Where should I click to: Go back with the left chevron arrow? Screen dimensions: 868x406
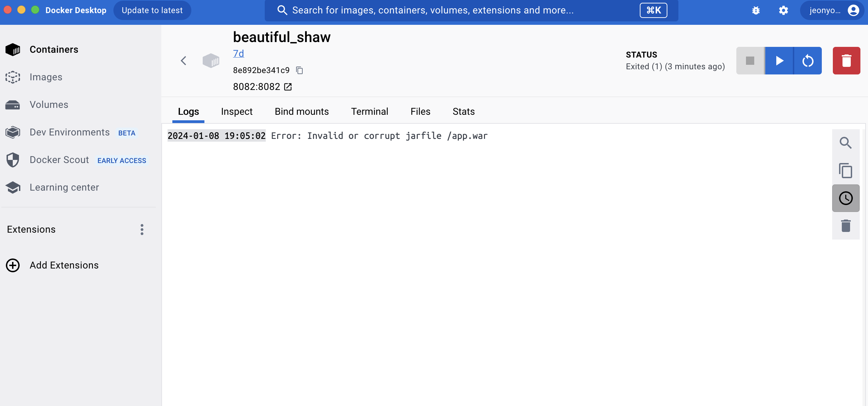coord(183,61)
